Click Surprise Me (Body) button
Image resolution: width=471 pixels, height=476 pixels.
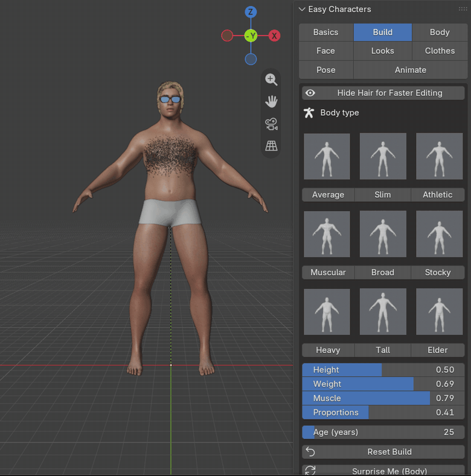[x=383, y=470]
